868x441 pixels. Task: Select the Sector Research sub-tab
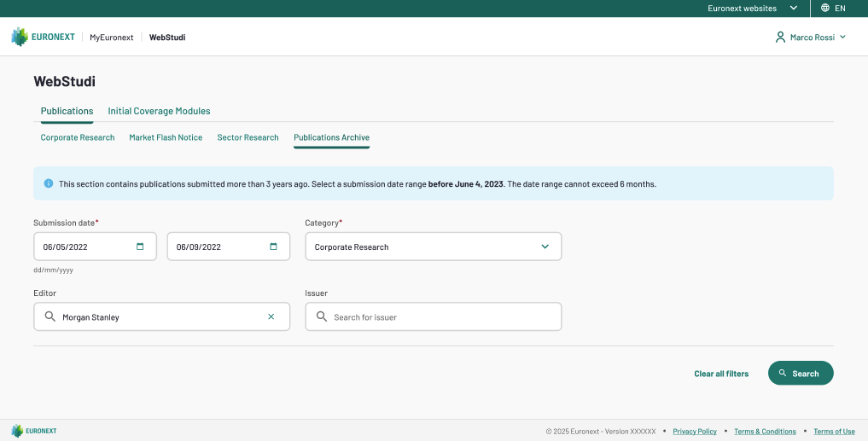(x=248, y=137)
